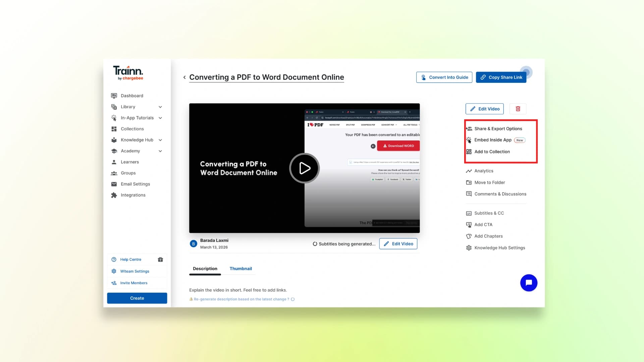The height and width of the screenshot is (362, 644).
Task: Open the Groups section
Action: 128,173
